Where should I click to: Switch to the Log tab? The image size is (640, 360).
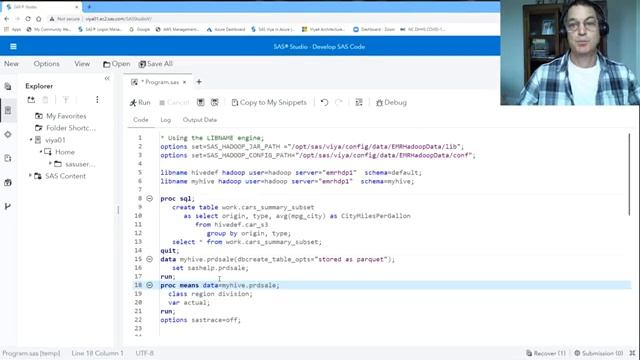coord(166,120)
